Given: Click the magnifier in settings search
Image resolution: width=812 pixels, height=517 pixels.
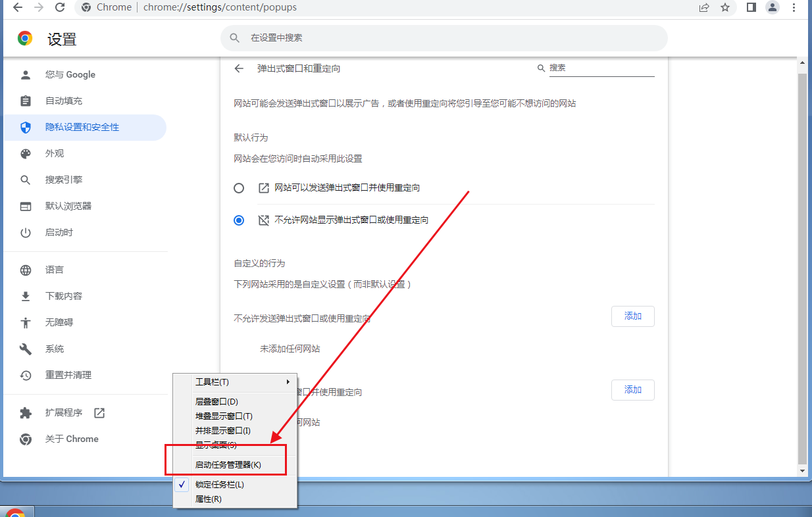Looking at the screenshot, I should [x=235, y=38].
